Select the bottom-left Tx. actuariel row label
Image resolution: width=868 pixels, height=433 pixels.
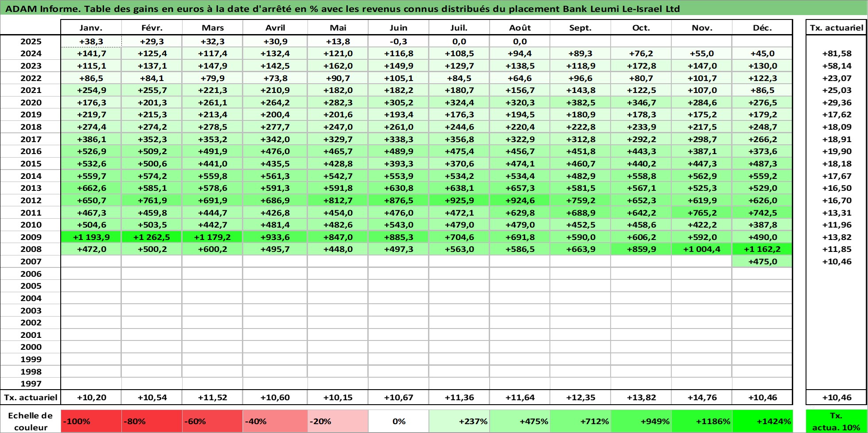click(31, 397)
